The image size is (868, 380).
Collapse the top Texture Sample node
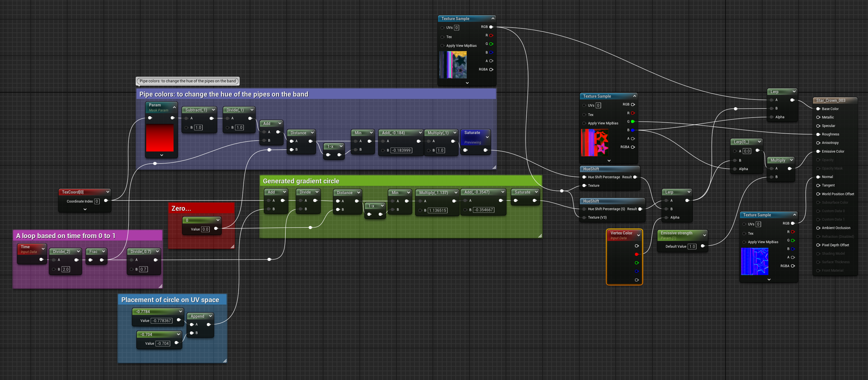point(493,18)
